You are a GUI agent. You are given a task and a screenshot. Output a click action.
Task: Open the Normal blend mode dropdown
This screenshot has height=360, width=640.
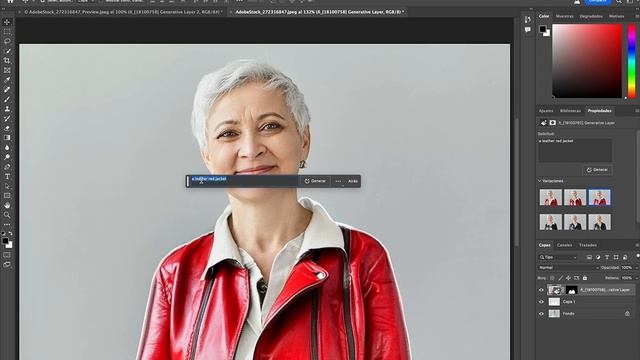coord(569,268)
